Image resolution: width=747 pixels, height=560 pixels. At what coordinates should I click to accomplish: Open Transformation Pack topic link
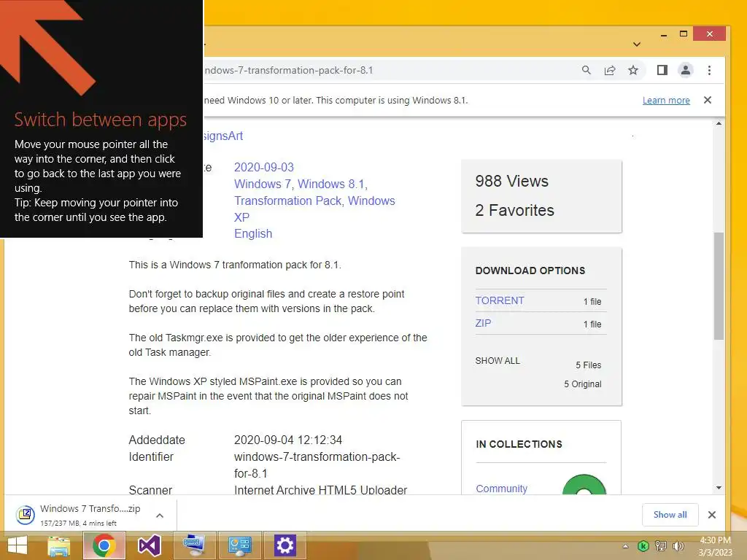[287, 201]
